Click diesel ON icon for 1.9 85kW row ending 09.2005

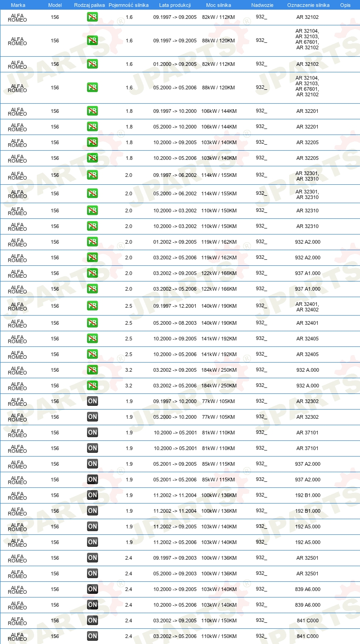pos(92,464)
